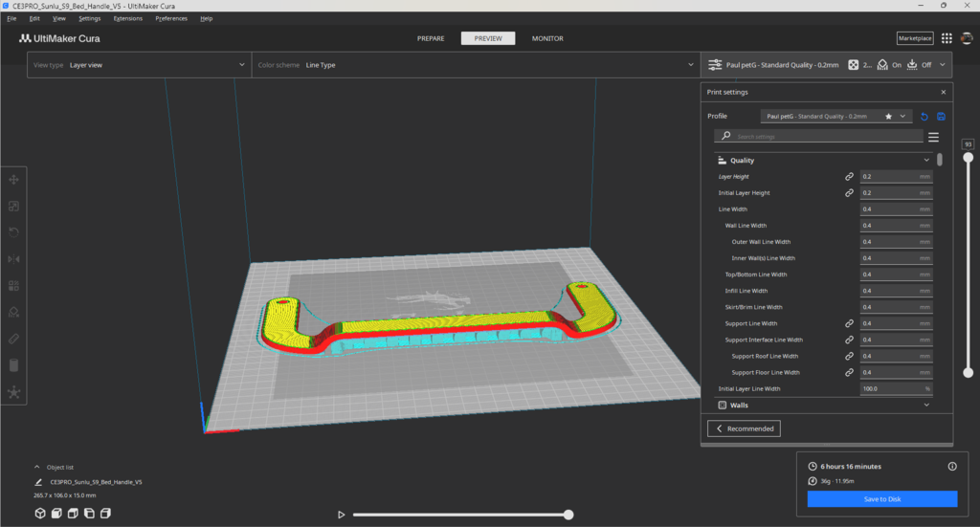Screen dimensions: 980x527
Task: Open the settings visibility hamburger menu
Action: pyautogui.click(x=933, y=137)
